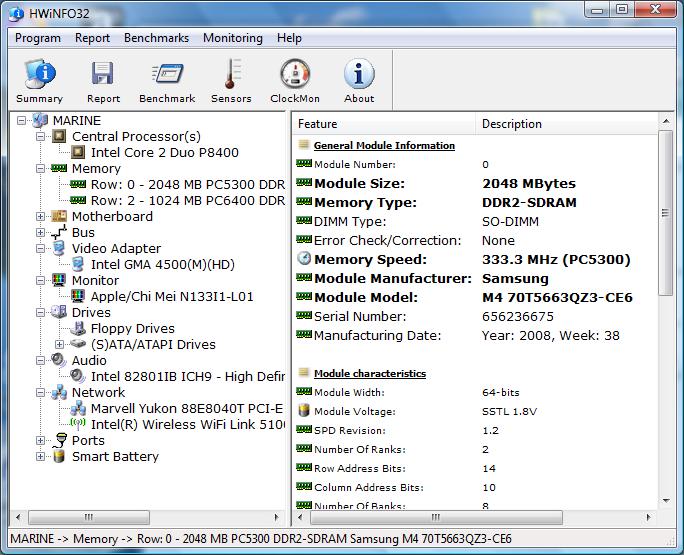Select Row: 2 - 1024 MB PC6400 memory
684x555 pixels.
coord(188,201)
